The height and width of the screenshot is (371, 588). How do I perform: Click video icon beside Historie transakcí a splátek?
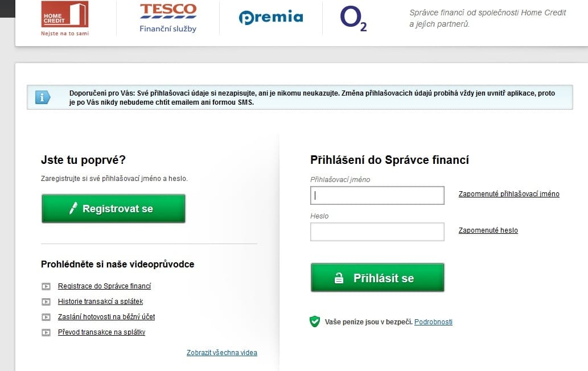[x=46, y=302]
